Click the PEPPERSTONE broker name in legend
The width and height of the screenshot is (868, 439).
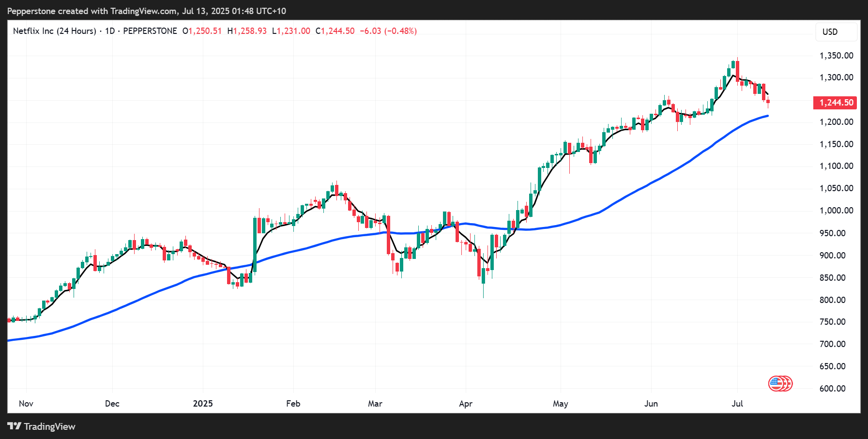(x=150, y=31)
